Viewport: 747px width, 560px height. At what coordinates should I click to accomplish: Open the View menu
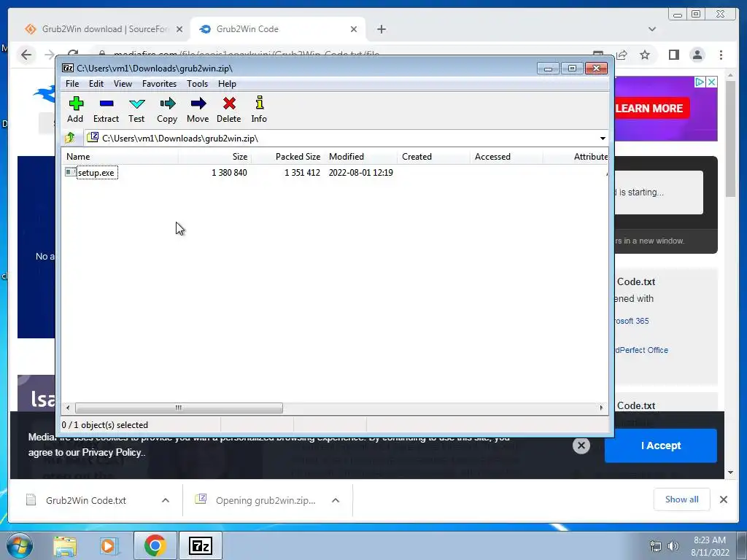click(123, 84)
